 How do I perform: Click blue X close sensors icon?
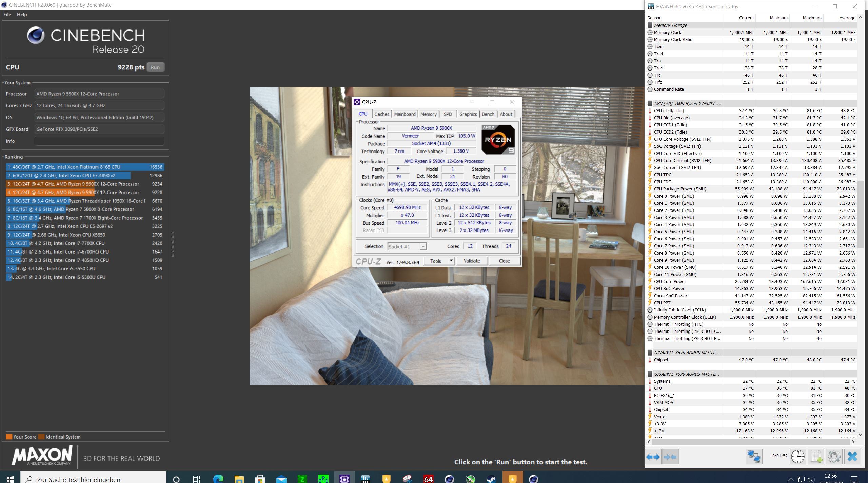852,457
